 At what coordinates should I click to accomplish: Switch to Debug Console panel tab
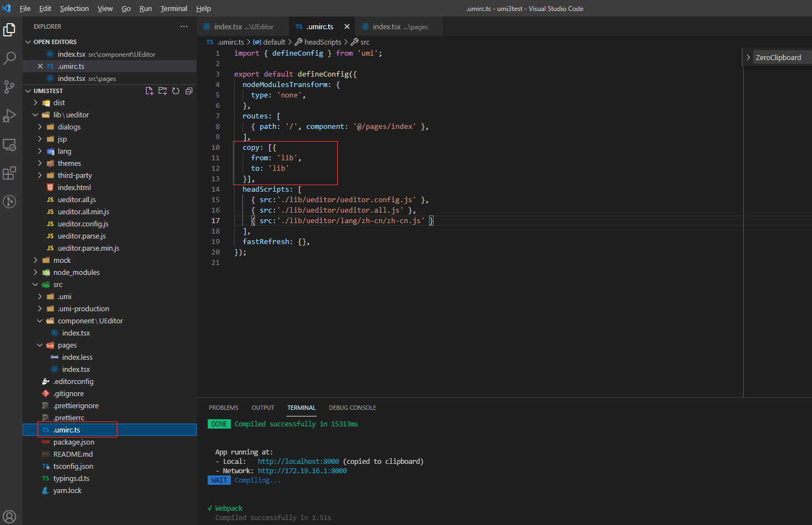tap(353, 408)
